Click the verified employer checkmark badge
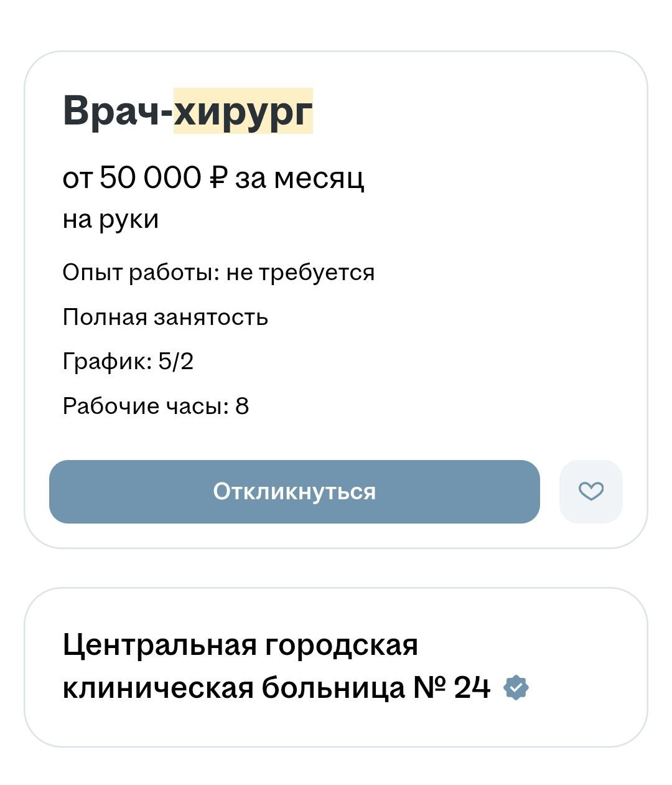The image size is (672, 785). 516,688
